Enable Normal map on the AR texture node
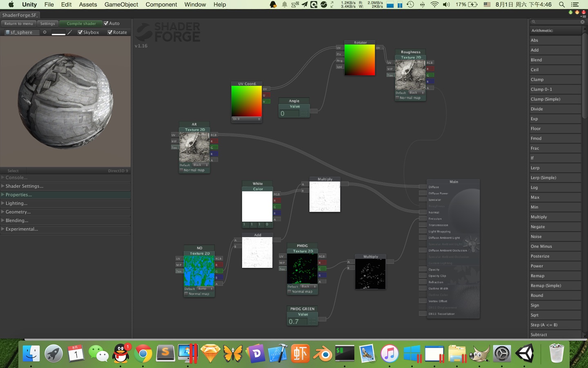Viewport: 588px width, 368px height. pos(181,170)
